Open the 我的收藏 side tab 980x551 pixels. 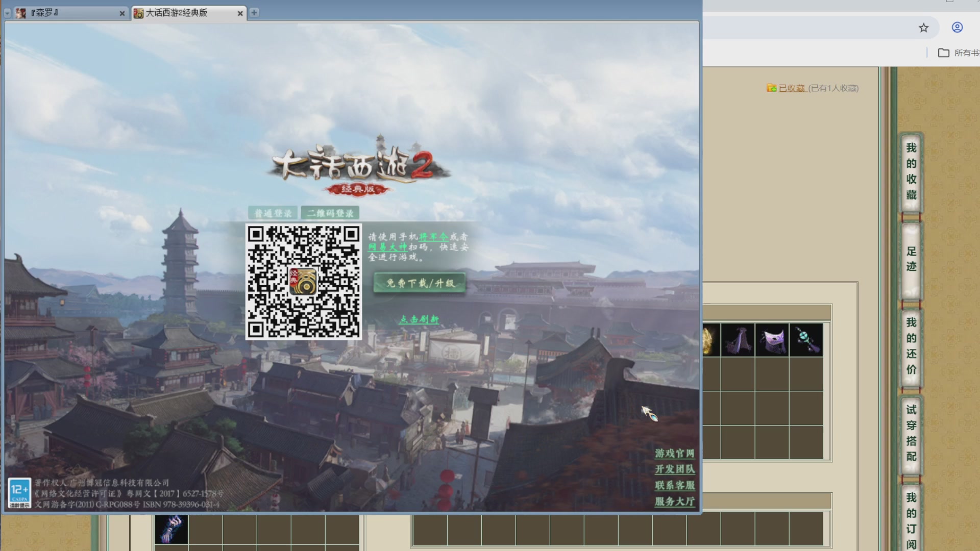click(911, 172)
